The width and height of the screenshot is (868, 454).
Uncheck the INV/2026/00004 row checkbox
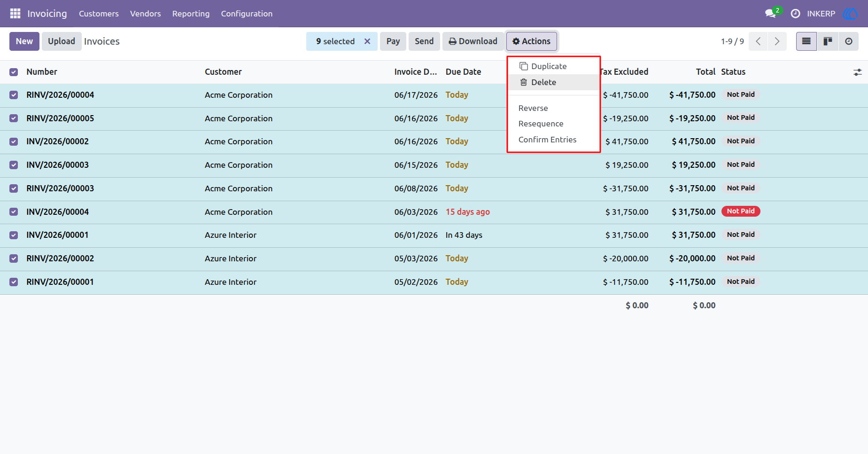pos(14,212)
